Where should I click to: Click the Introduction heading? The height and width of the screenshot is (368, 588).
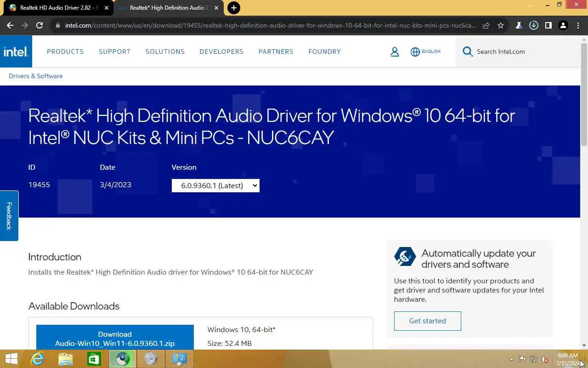point(55,257)
